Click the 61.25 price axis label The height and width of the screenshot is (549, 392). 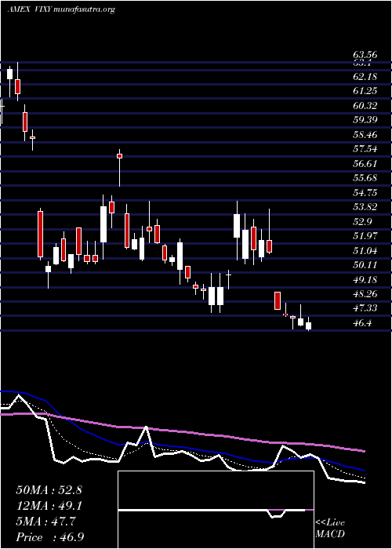point(365,91)
